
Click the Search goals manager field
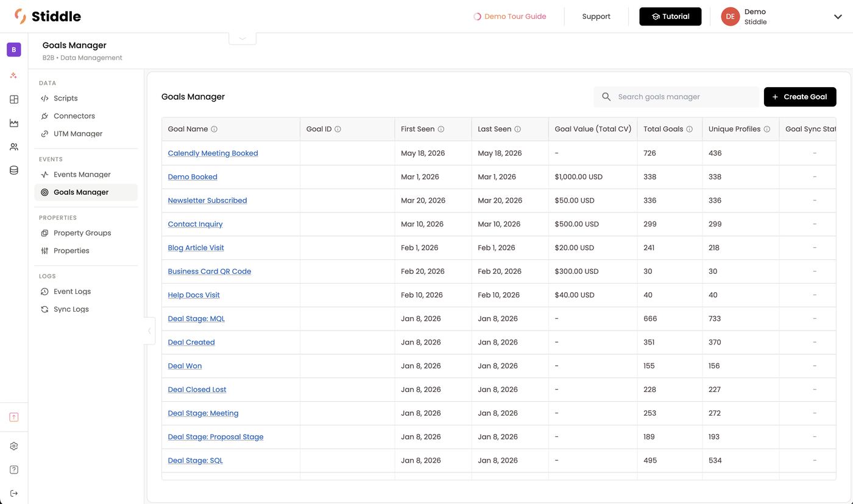coord(677,97)
